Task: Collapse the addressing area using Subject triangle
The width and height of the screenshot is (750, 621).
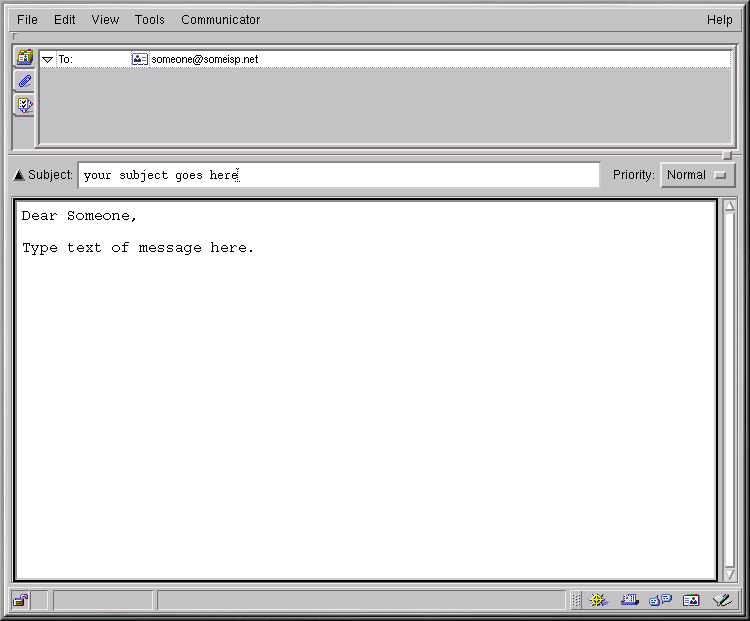Action: (19, 176)
